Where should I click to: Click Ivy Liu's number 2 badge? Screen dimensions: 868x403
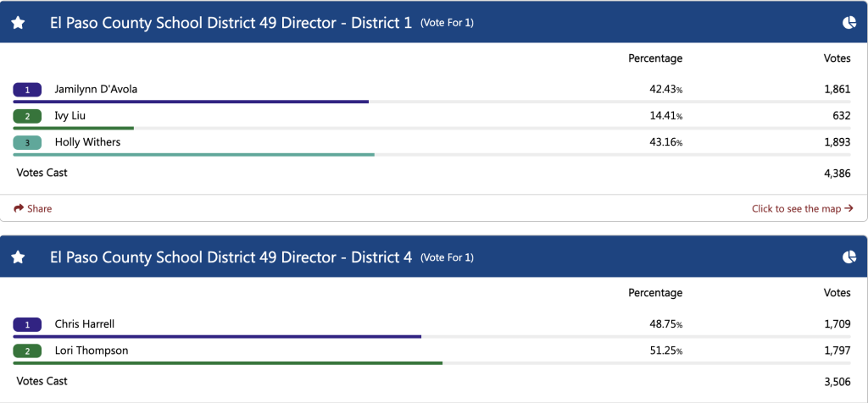(27, 116)
